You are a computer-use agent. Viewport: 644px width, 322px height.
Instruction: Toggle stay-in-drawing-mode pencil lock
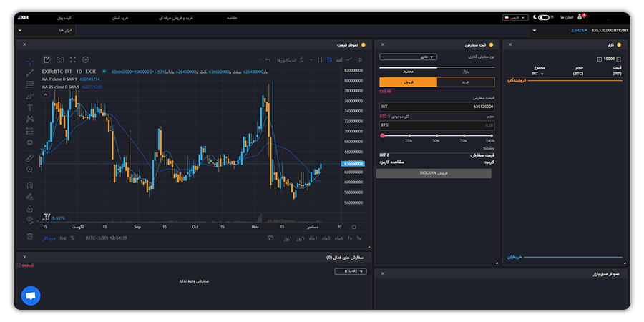pyautogui.click(x=29, y=197)
